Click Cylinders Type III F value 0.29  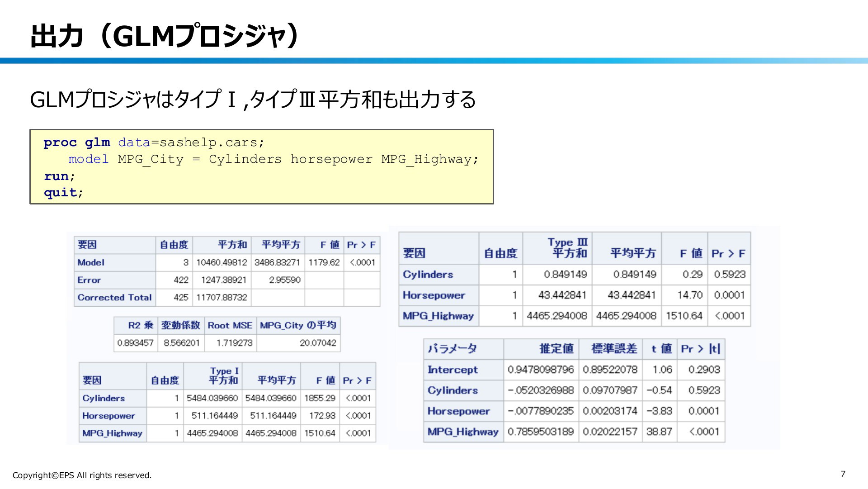tap(693, 275)
